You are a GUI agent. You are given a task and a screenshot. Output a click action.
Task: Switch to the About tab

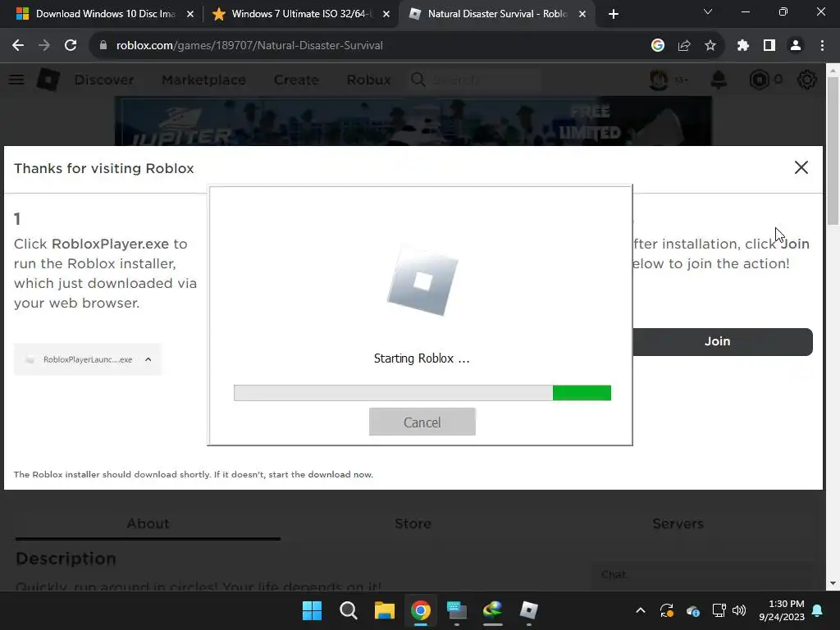(x=148, y=523)
